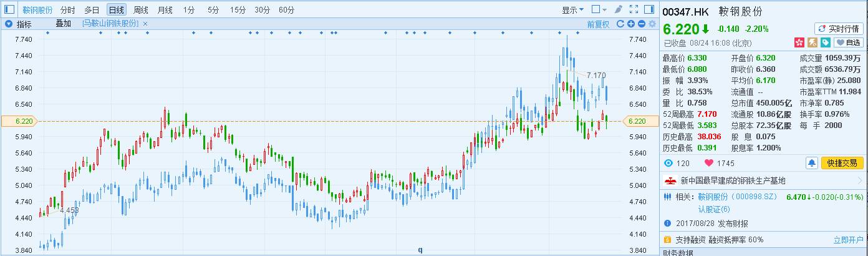The width and height of the screenshot is (868, 256).
Task: Click the 52周最高 7.170 value
Action: [706, 114]
